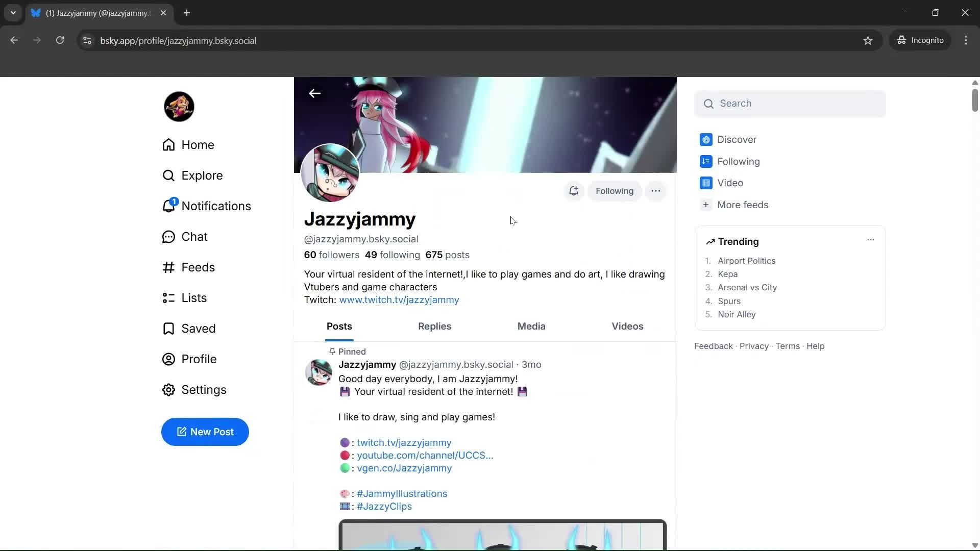Viewport: 980px width, 551px height.
Task: Open the twitch.tv/jazzyjammy link
Action: click(404, 442)
